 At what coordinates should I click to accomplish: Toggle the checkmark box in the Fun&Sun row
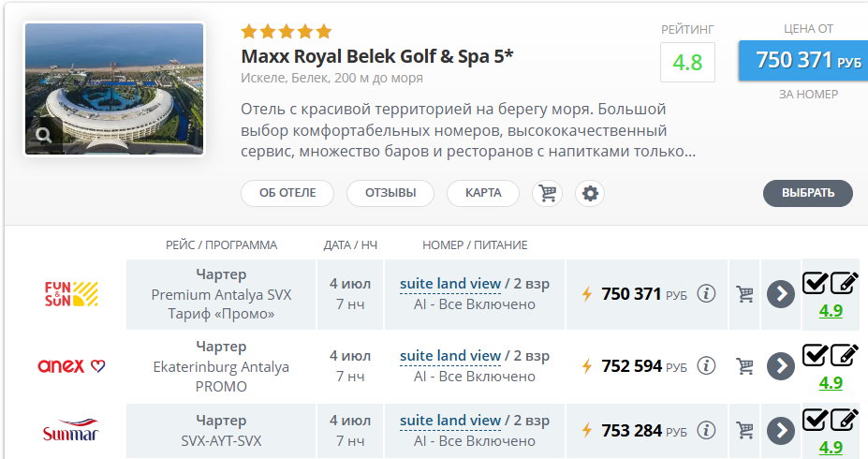(x=815, y=282)
